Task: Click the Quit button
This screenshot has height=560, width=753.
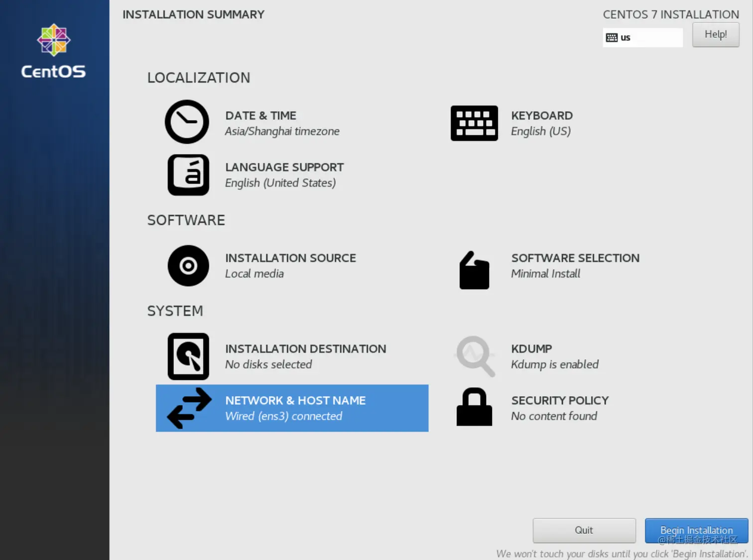Action: click(584, 530)
